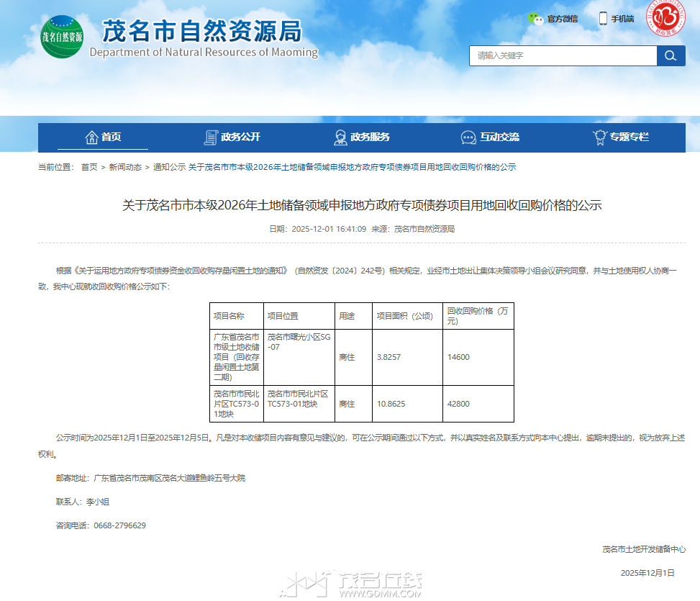Open the 政务公开 navigation menu
This screenshot has height=601, width=700.
pos(241,137)
